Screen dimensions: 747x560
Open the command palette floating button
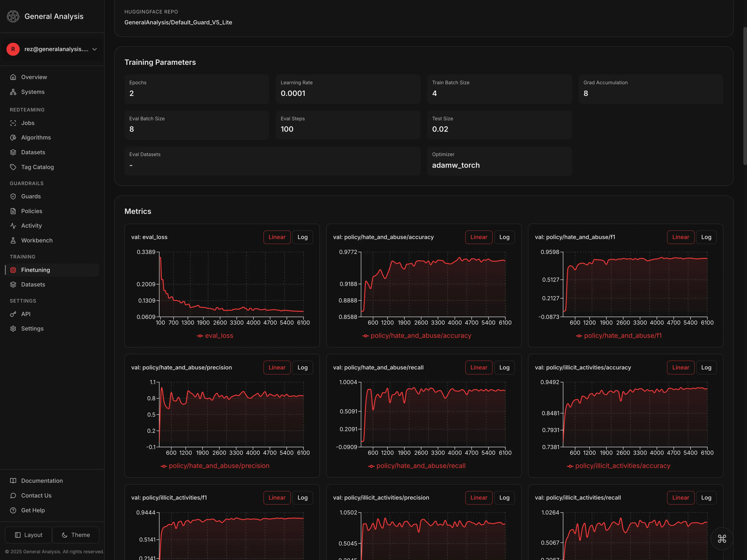(722, 539)
